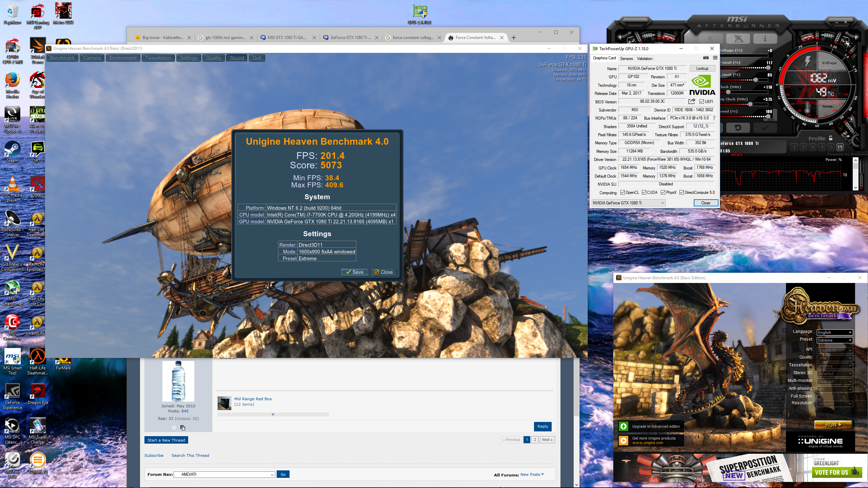Open a new browser tab with plus icon
The width and height of the screenshot is (868, 488).
[x=514, y=38]
